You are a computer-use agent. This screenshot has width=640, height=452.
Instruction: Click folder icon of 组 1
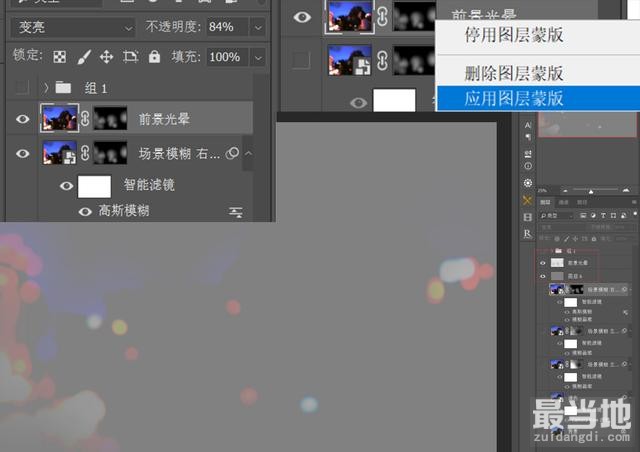coord(63,87)
